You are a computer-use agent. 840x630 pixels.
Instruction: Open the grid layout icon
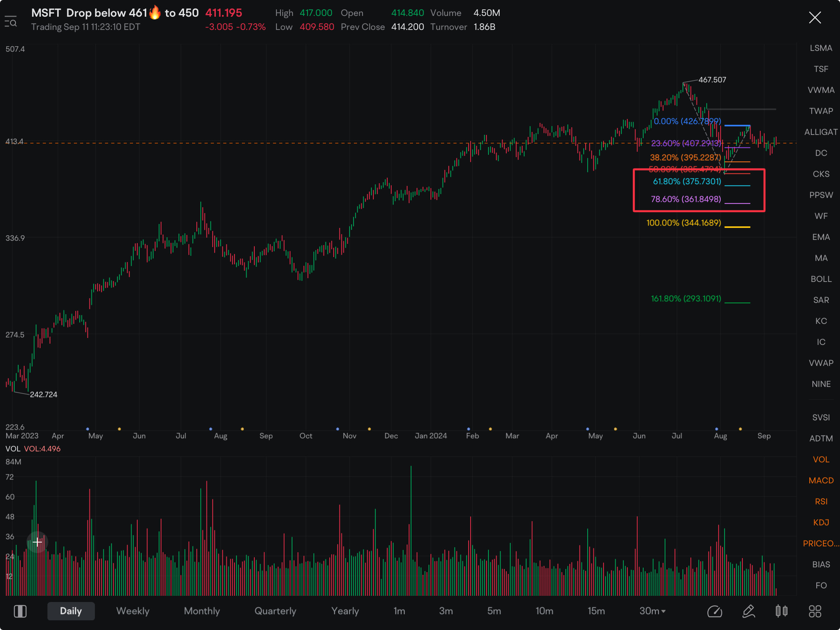(815, 611)
